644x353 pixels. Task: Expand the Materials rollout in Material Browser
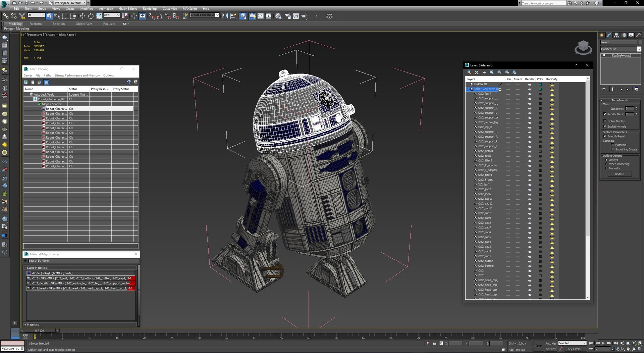pos(25,325)
